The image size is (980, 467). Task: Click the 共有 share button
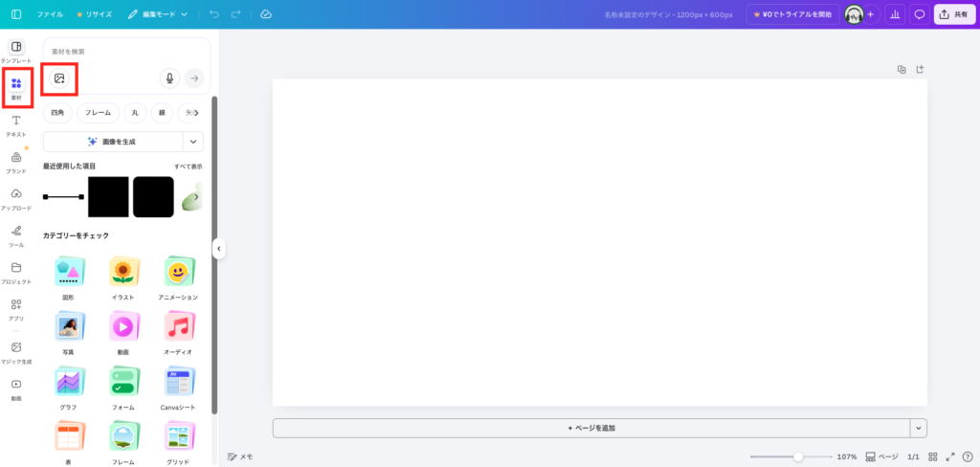954,14
